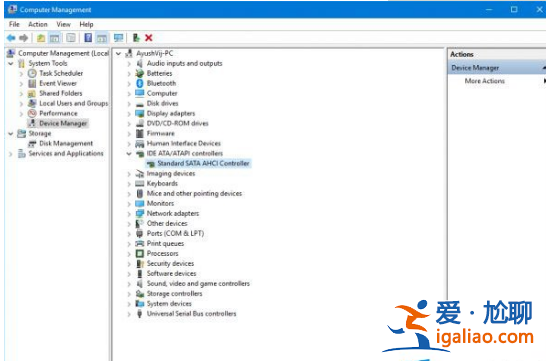Open the Action menu
This screenshot has width=546, height=364.
point(38,24)
